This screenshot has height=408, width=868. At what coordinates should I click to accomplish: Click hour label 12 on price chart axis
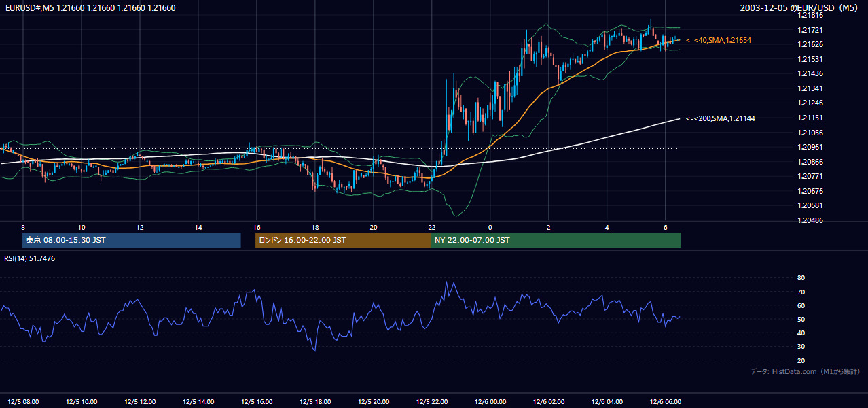coord(140,227)
